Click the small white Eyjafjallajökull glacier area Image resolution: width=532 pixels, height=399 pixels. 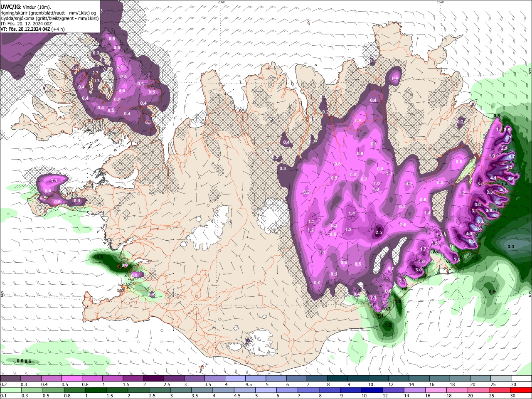click(234, 347)
